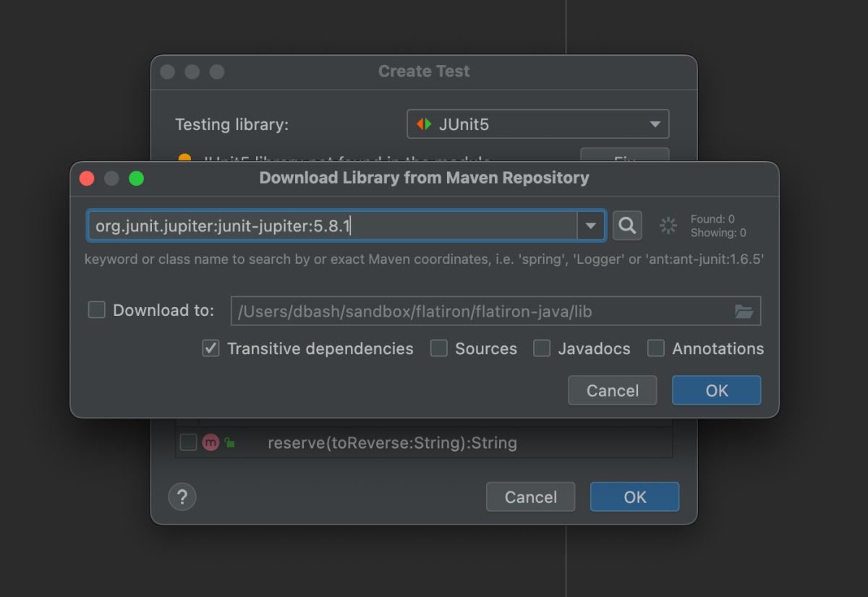
Task: Tick the Sources checkbox
Action: click(x=439, y=348)
